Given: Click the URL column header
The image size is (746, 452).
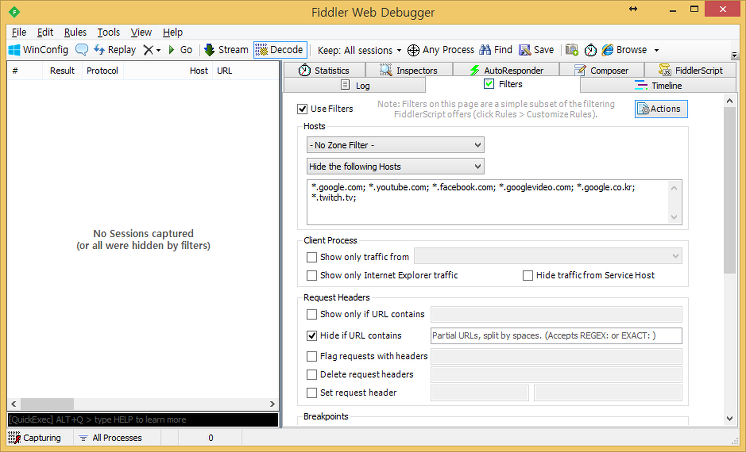Looking at the screenshot, I should (x=245, y=71).
